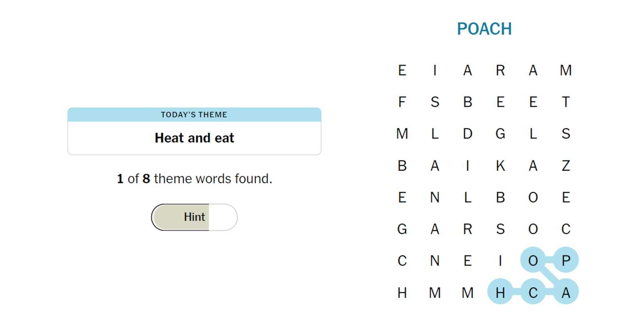644x322 pixels.
Task: Select the highlighted letter C
Action: point(533,292)
